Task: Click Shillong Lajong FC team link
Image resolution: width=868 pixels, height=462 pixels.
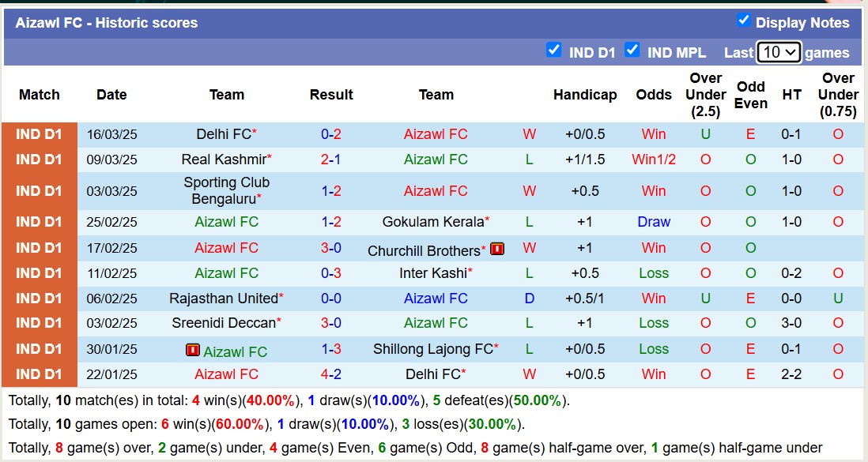Action: coord(432,349)
